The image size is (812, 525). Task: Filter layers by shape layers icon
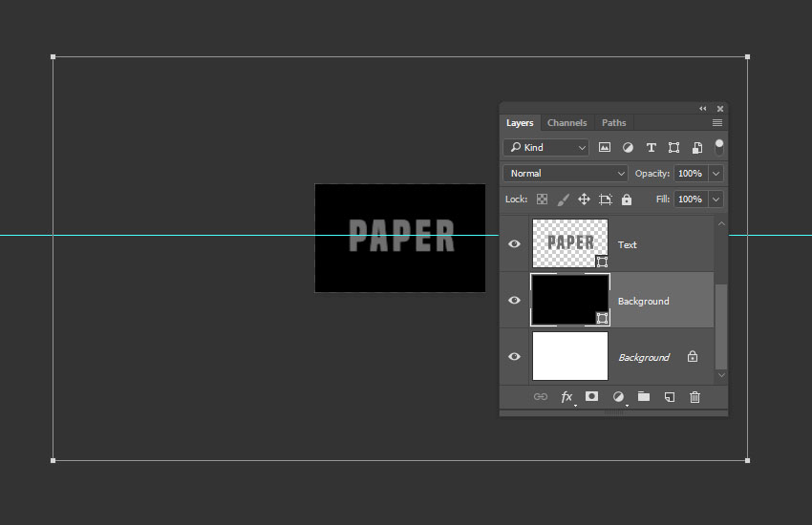673,147
